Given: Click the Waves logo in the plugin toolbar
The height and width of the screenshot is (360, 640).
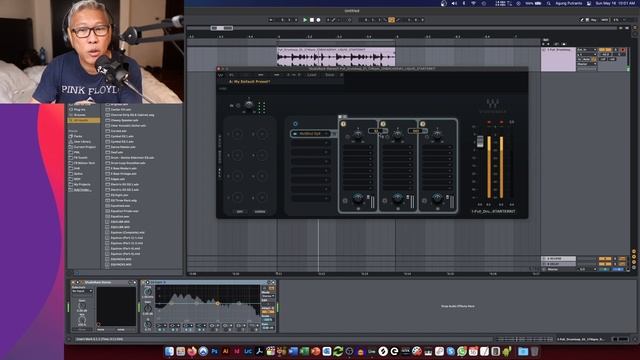Looking at the screenshot, I should (x=221, y=75).
